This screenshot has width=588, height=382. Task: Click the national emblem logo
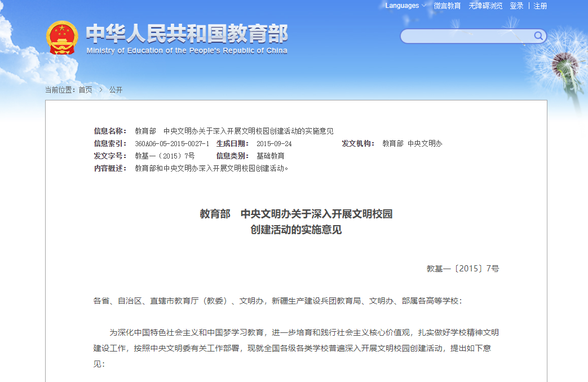[61, 38]
